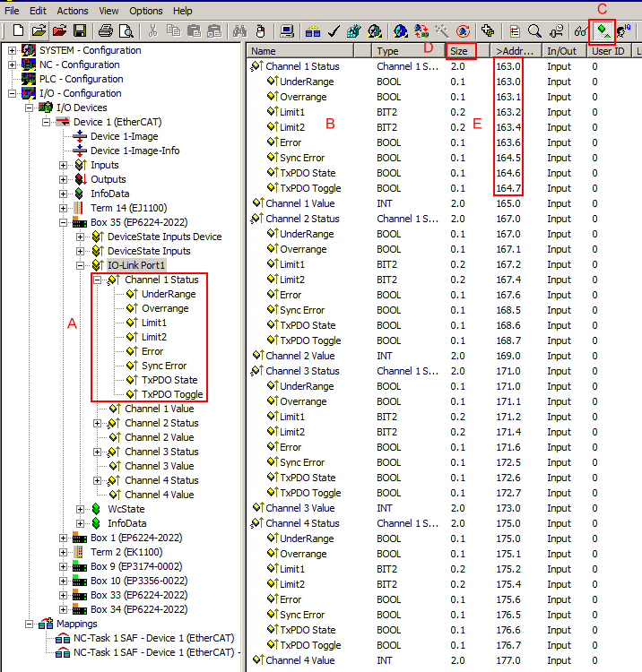Screen dimensions: 642x672
Task: Select Outputs under Device 1
Action: click(x=108, y=179)
